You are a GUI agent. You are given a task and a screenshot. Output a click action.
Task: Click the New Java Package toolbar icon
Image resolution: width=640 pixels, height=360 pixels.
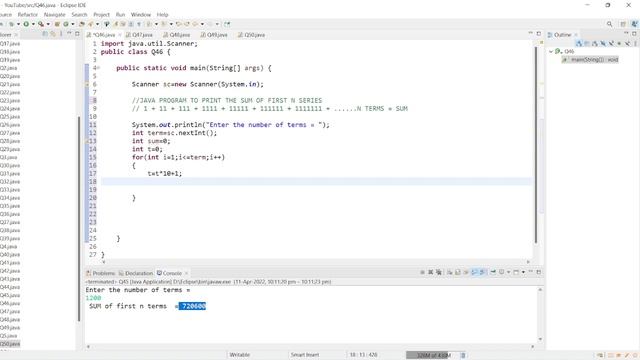coord(58,24)
